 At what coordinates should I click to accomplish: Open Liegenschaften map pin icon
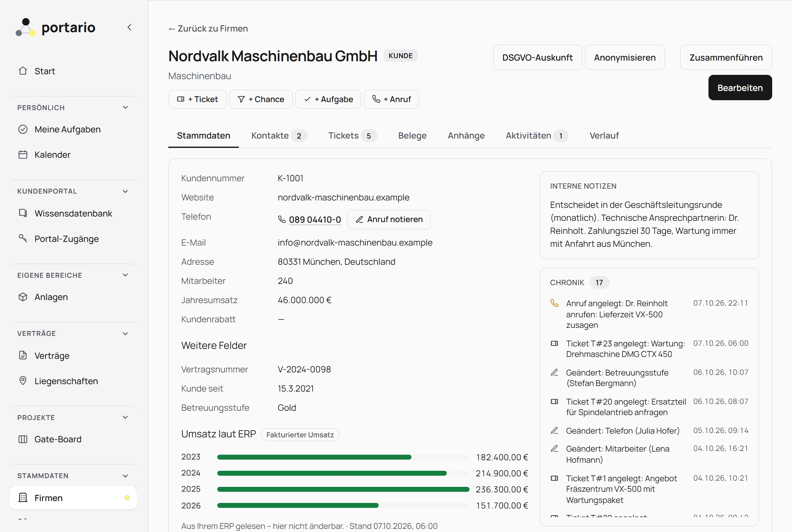tap(23, 381)
